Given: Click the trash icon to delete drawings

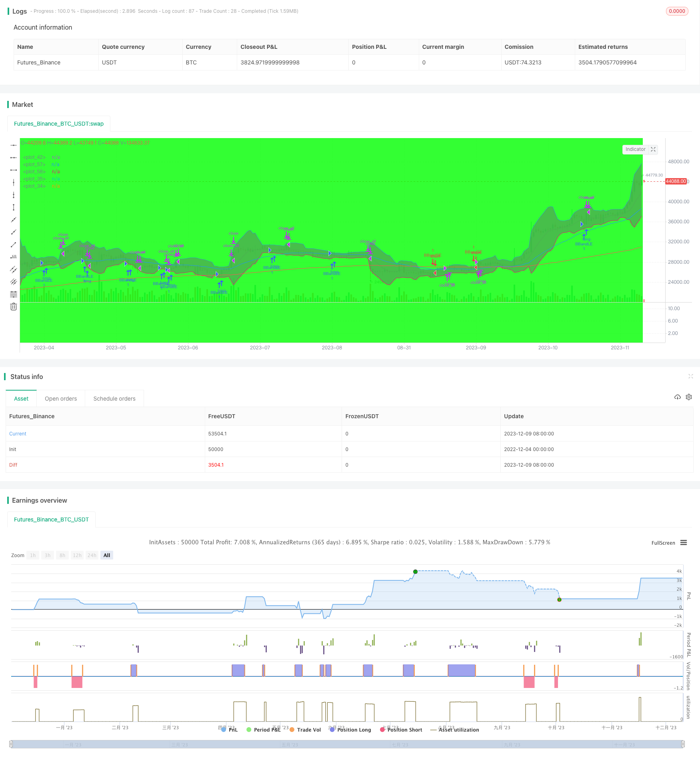Looking at the screenshot, I should pyautogui.click(x=14, y=307).
